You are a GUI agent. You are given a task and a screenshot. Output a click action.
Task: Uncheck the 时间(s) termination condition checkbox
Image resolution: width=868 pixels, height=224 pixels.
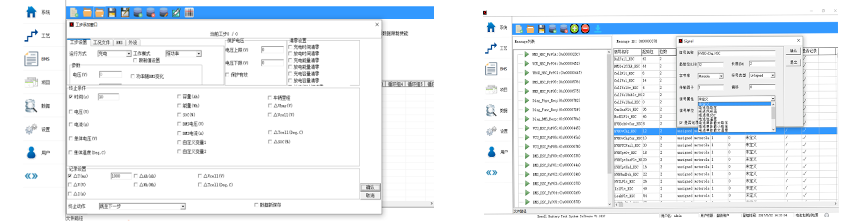[71, 97]
